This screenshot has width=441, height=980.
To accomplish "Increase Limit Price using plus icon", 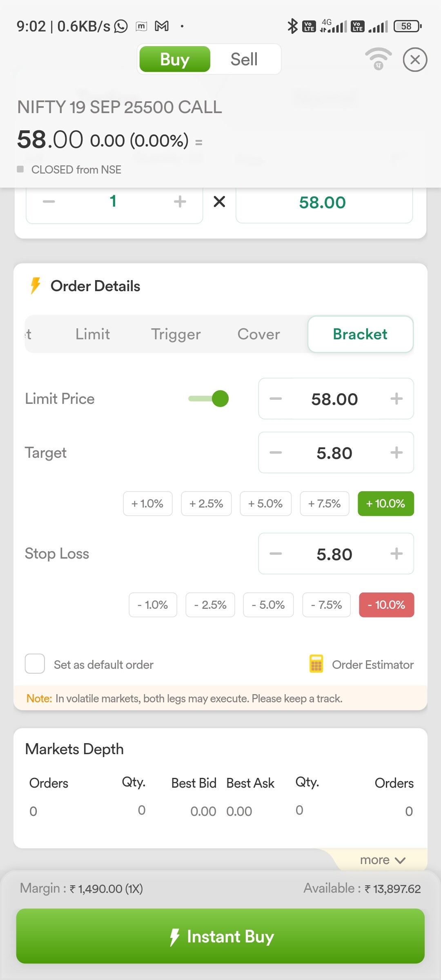I will [396, 399].
